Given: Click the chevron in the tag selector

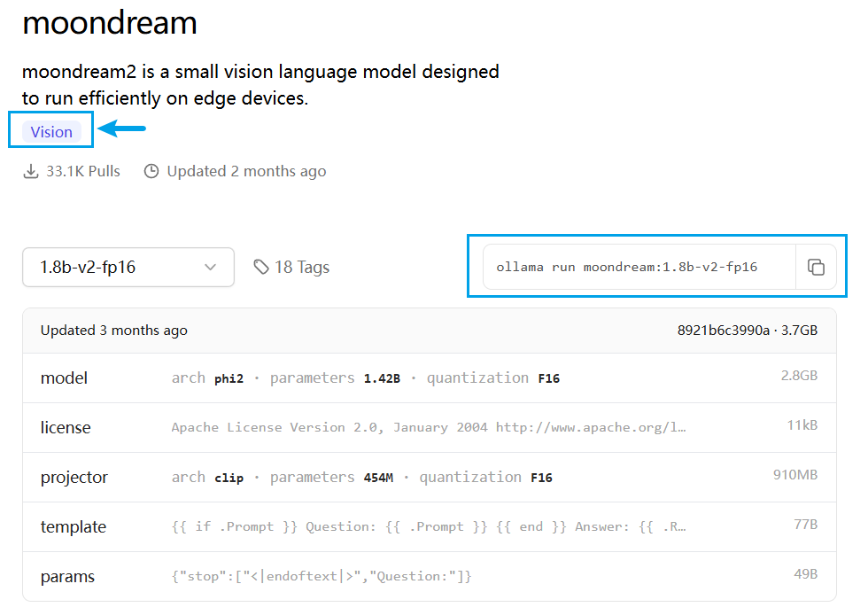Looking at the screenshot, I should click(x=211, y=267).
